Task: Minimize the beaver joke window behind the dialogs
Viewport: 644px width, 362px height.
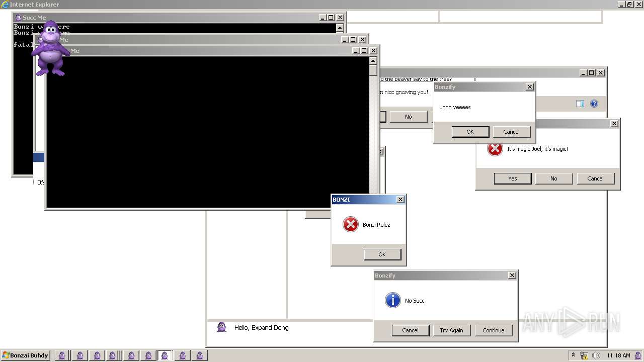Action: pyautogui.click(x=583, y=73)
